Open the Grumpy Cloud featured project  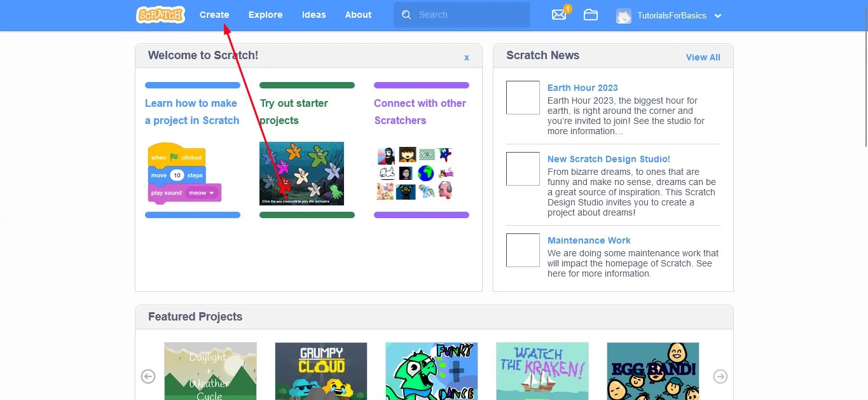coord(320,371)
